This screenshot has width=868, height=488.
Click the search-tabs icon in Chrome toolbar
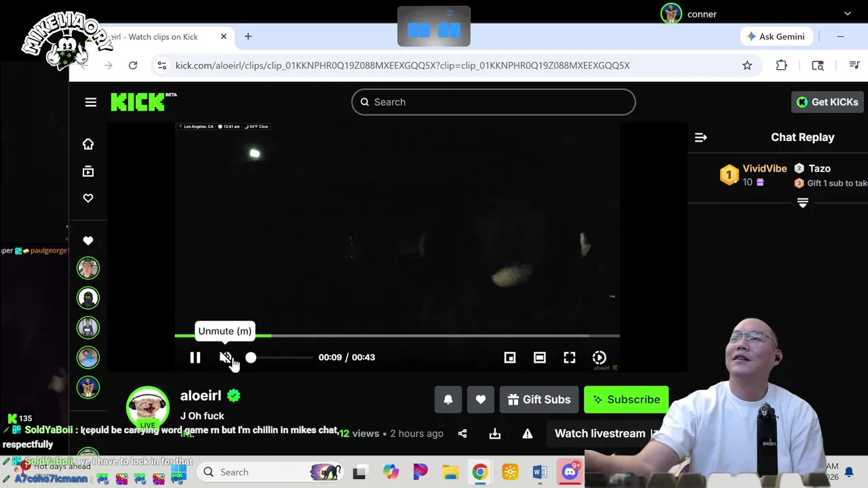[x=818, y=65]
